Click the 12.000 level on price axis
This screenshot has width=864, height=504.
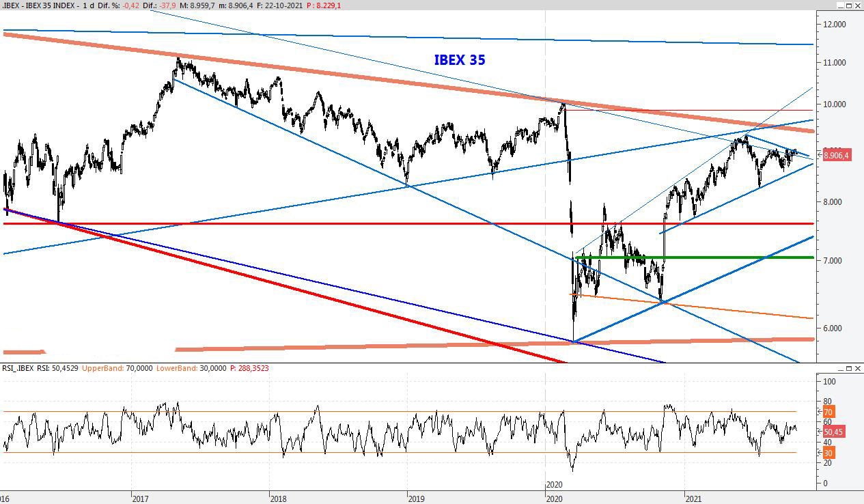(x=835, y=25)
